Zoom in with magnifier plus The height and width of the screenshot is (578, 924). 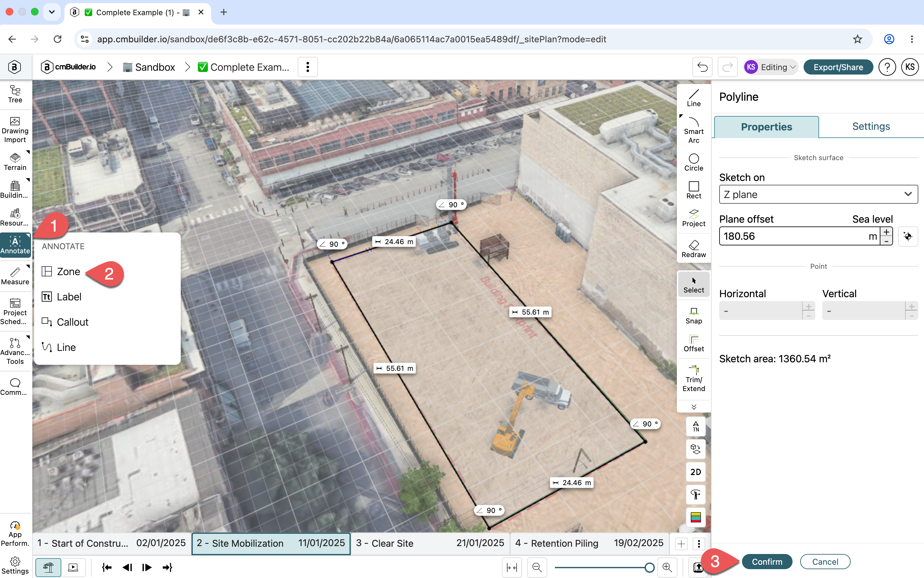667,567
